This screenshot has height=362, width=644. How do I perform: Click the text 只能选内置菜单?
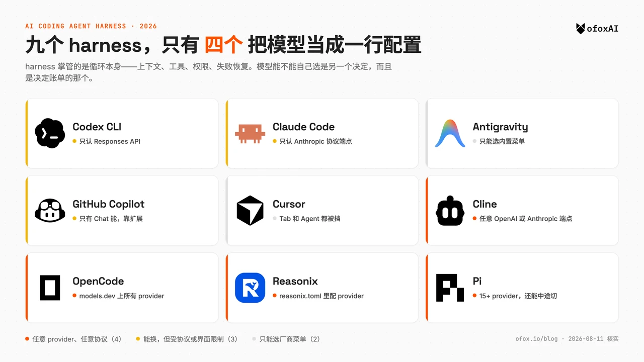[x=502, y=141]
